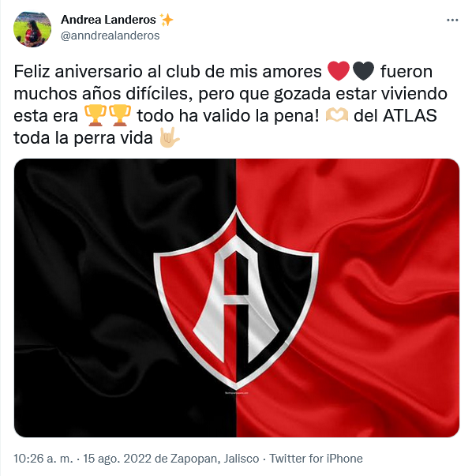Click the black heart emoji

click(363, 71)
